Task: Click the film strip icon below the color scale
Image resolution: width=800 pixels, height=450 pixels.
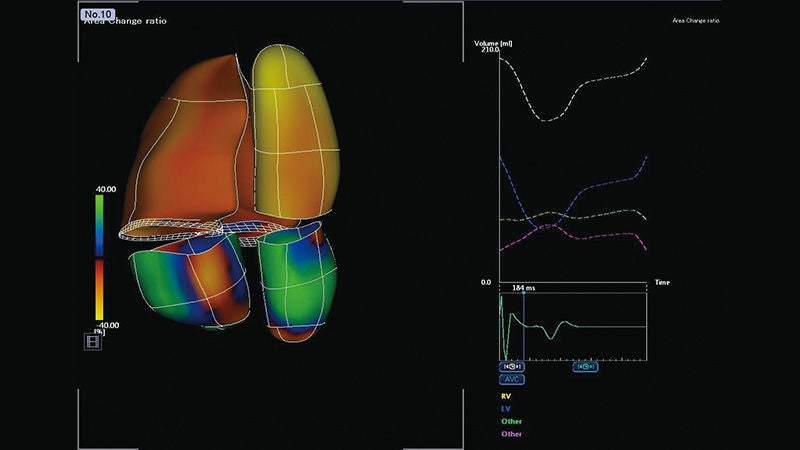Action: pos(92,341)
